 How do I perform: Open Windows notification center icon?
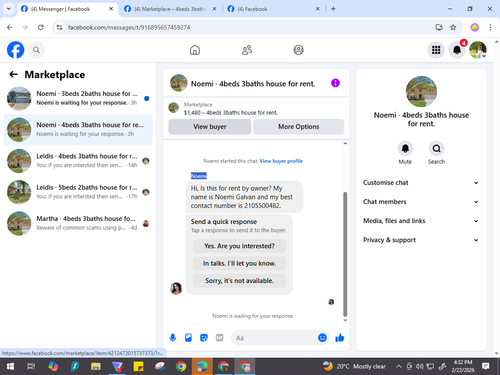coord(485,367)
